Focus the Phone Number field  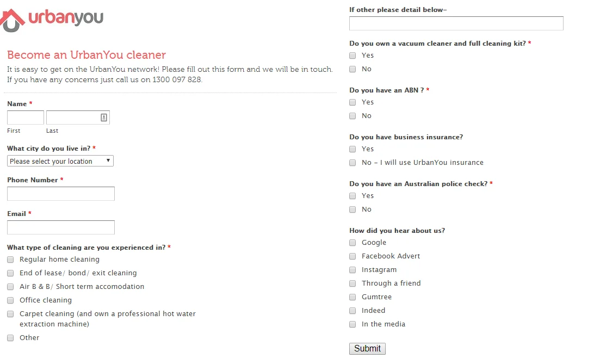pyautogui.click(x=61, y=194)
